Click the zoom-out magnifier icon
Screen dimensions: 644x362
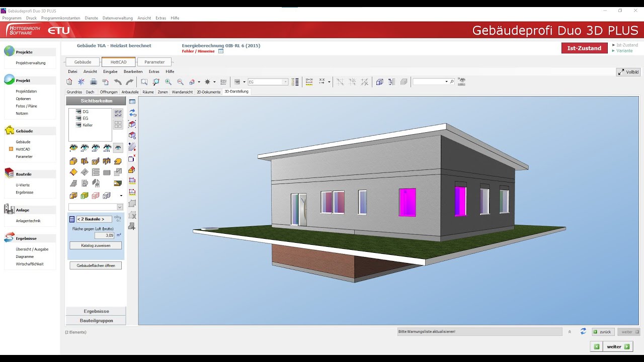click(180, 81)
